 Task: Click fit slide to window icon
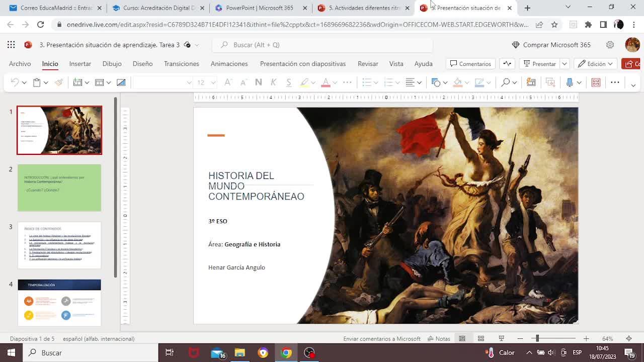pos(628,338)
